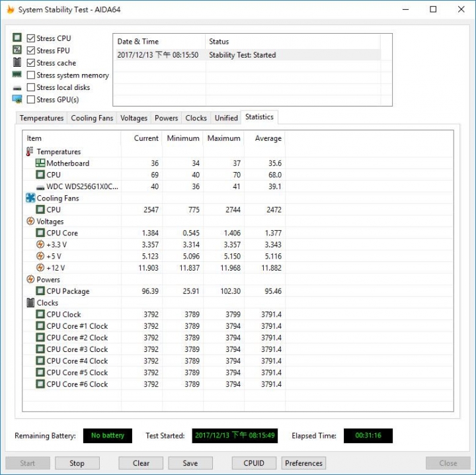
Task: Click the Status log column header
Action: coord(293,41)
